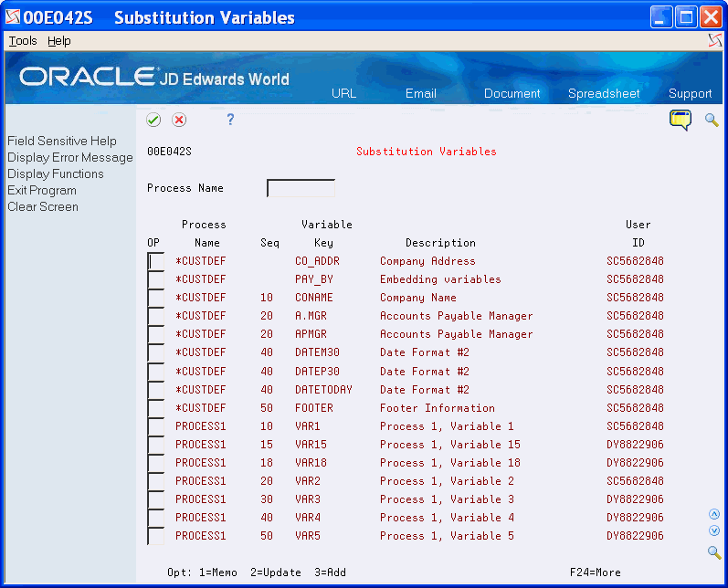728x588 pixels.
Task: Open the Tools menu
Action: click(x=23, y=41)
